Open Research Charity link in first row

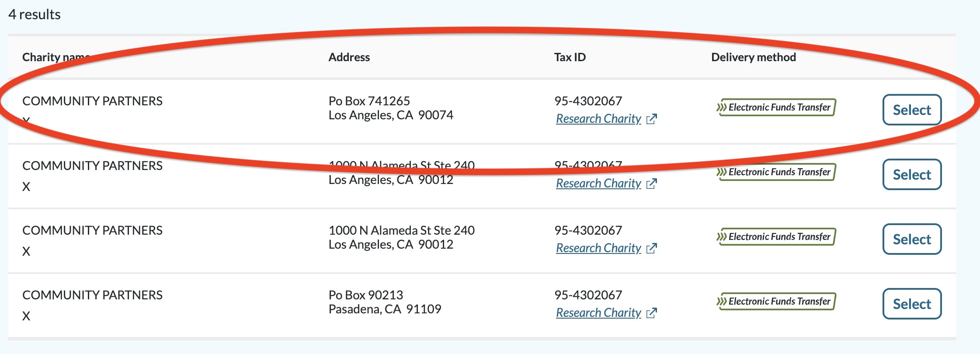click(598, 119)
